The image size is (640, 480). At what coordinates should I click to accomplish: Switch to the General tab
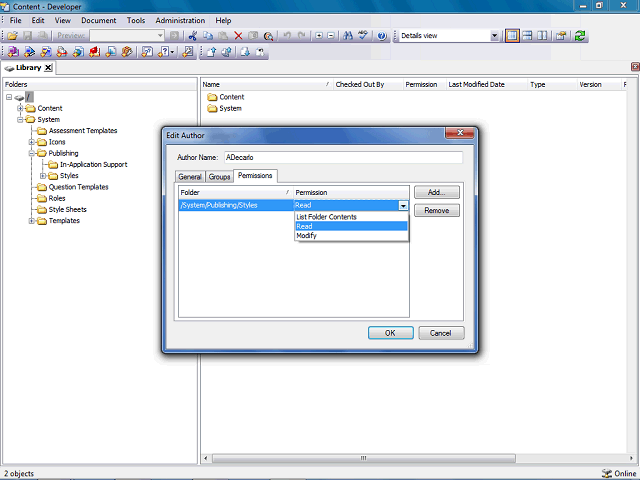190,177
